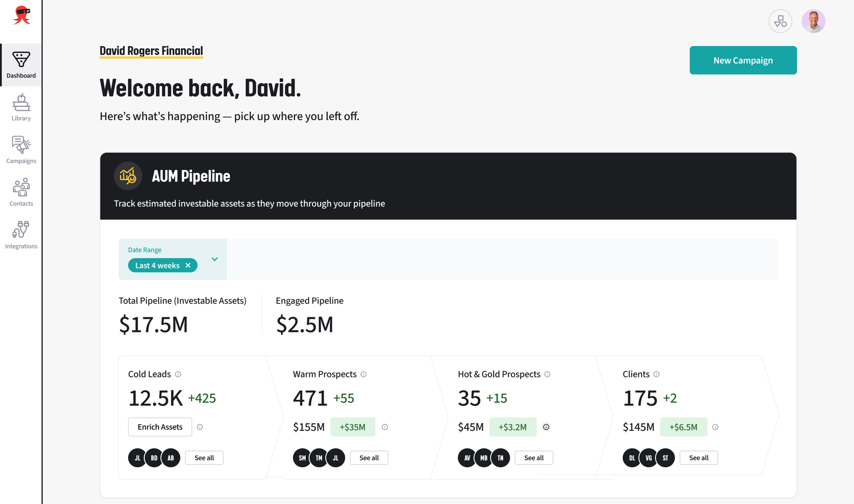The image size is (854, 504).
Task: Click the AUM Pipeline chart icon
Action: [x=128, y=176]
